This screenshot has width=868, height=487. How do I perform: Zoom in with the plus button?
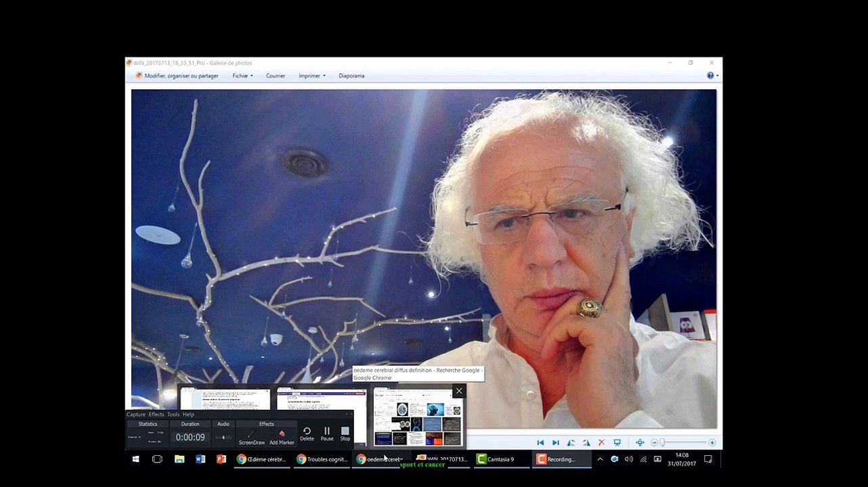[712, 442]
